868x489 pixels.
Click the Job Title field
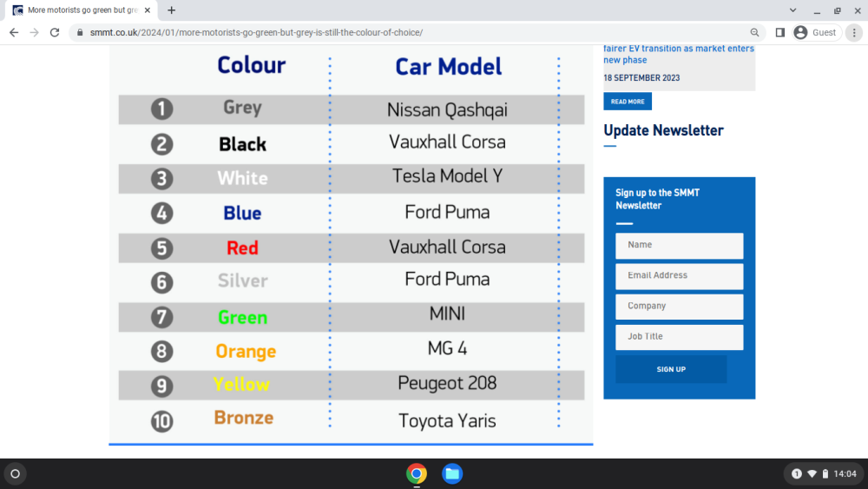680,337
